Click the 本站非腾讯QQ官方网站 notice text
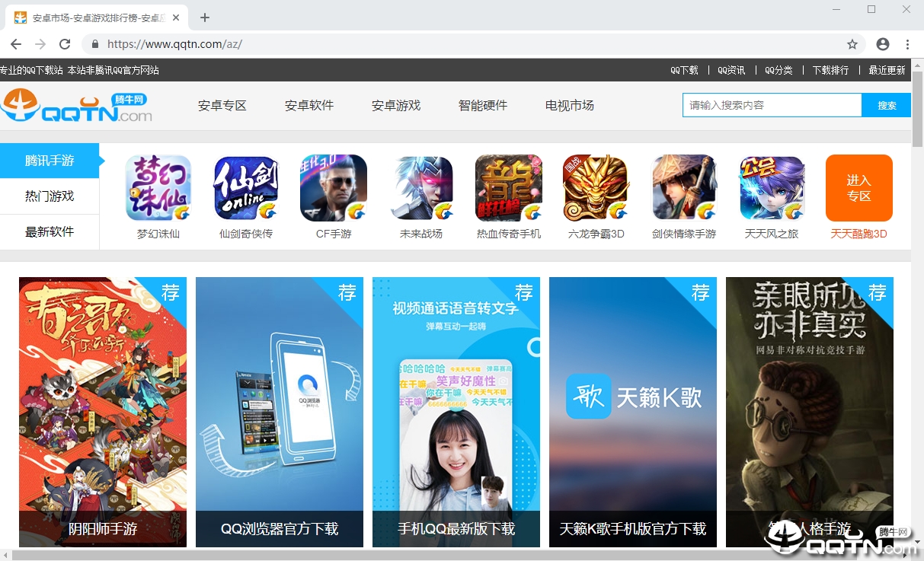The height and width of the screenshot is (561, 924). point(114,70)
